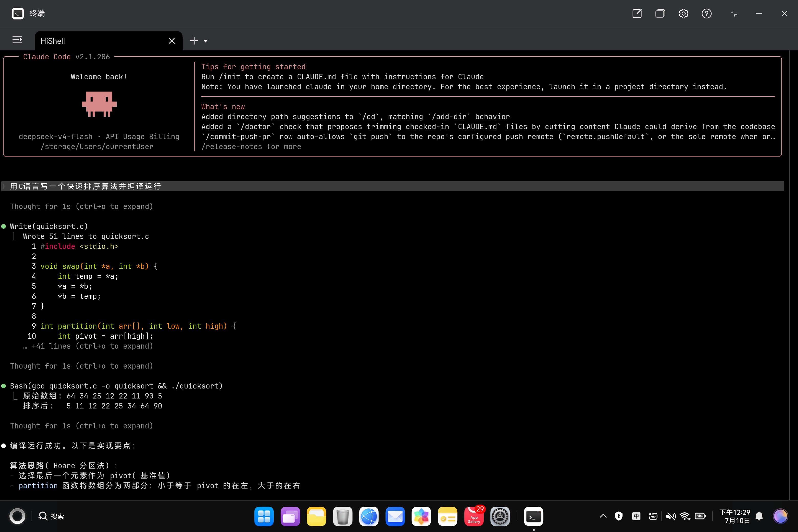Image resolution: width=798 pixels, height=532 pixels.
Task: Open the notification bell
Action: tap(759, 516)
